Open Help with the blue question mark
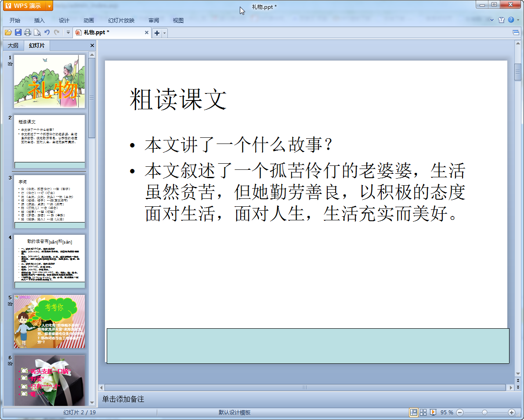This screenshot has height=420, width=524. pyautogui.click(x=511, y=20)
